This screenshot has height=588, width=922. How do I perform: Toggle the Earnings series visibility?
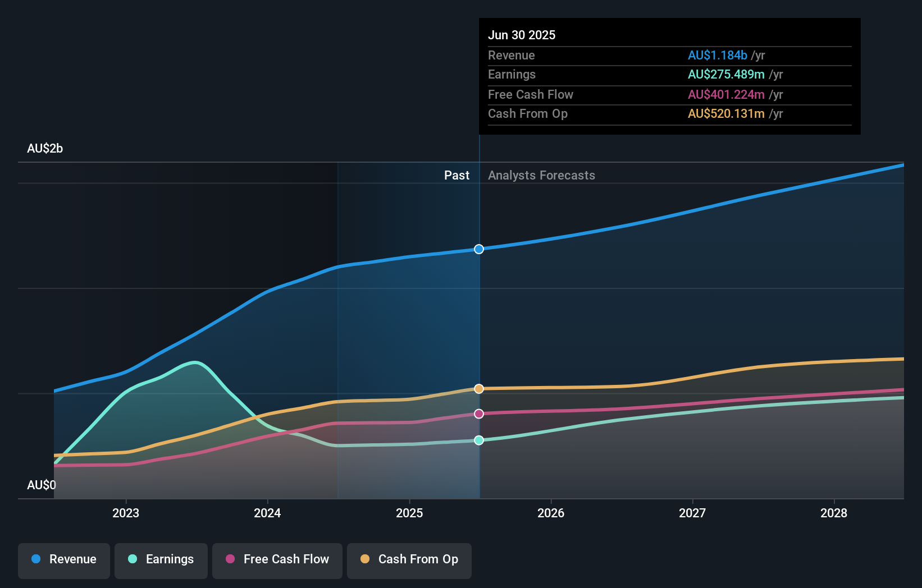[x=161, y=559]
